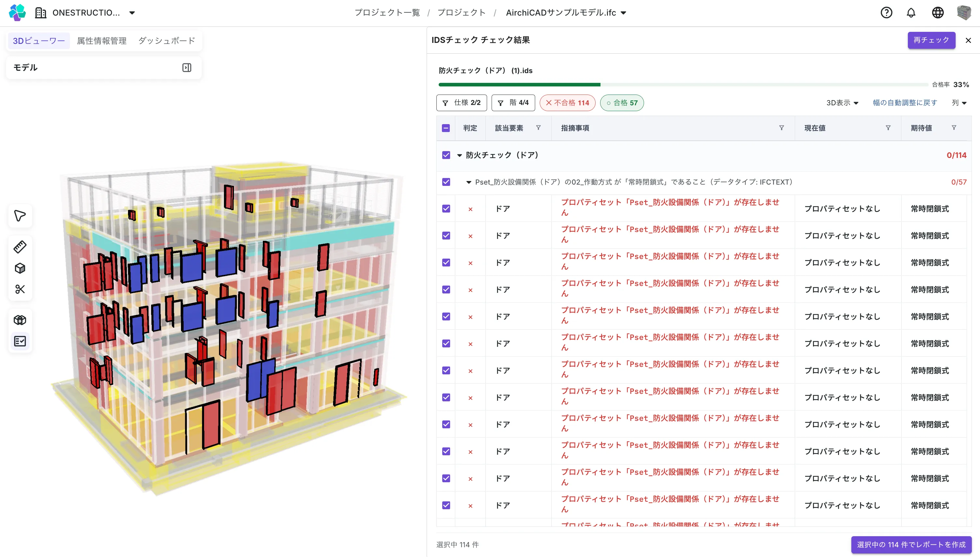Click the wireframe box display tool
The height and width of the screenshot is (557, 980).
point(20,320)
